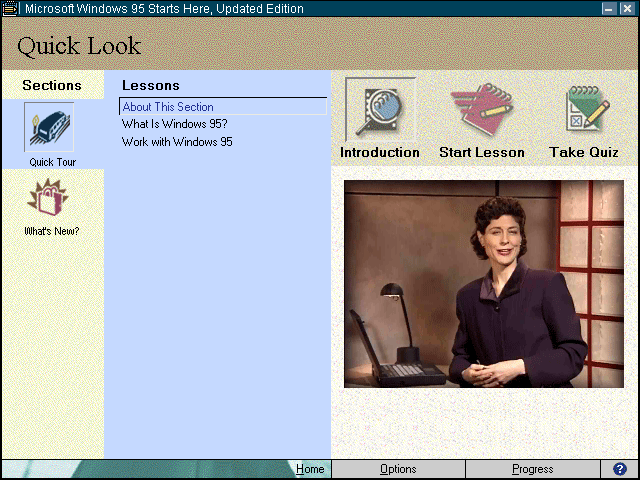The height and width of the screenshot is (480, 640).
Task: Open help via question mark icon
Action: coord(620,469)
